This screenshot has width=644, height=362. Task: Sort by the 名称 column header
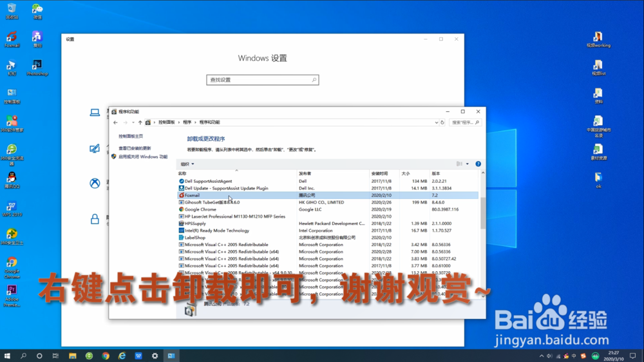click(x=236, y=173)
